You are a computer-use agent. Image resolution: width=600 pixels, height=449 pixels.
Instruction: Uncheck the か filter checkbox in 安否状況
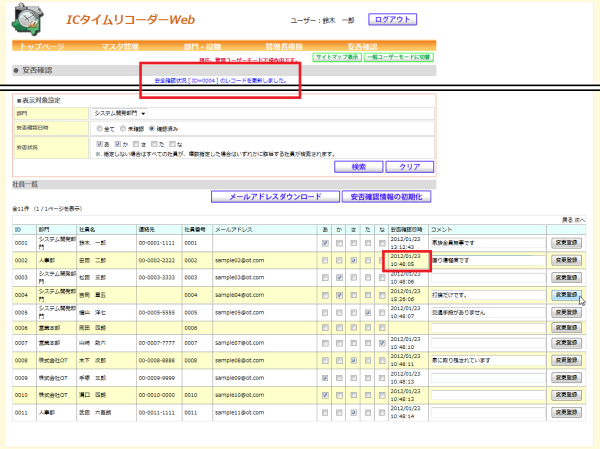(118, 144)
